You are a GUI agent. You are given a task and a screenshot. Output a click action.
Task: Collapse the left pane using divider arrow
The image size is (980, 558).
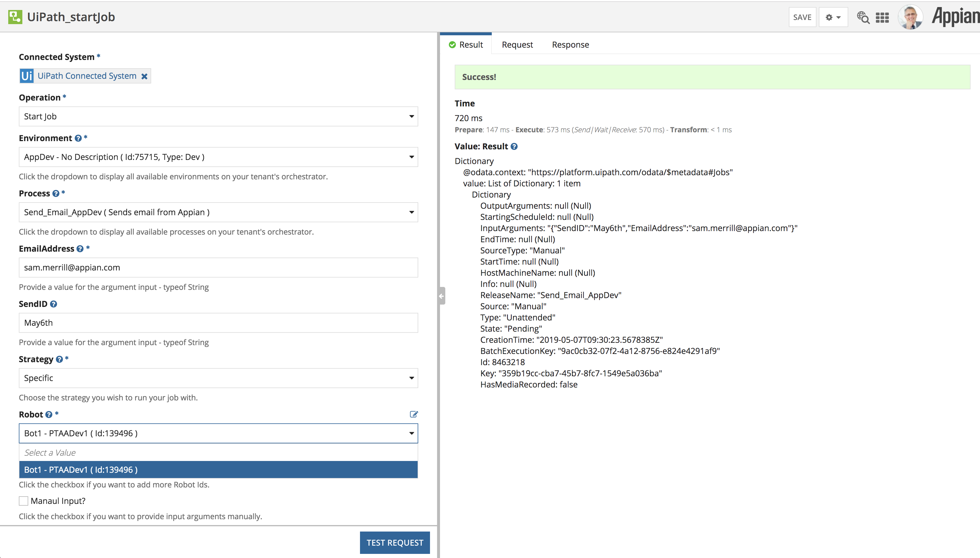[441, 296]
